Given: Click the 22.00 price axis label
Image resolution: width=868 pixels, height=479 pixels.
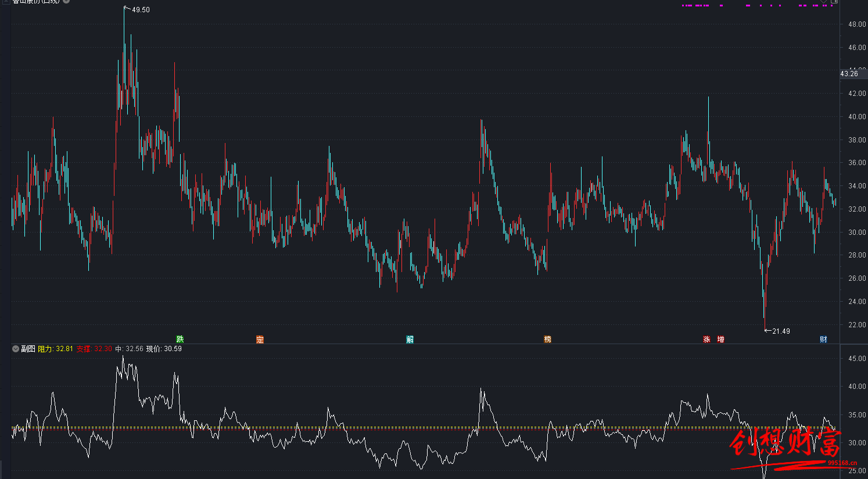Looking at the screenshot, I should click(857, 325).
